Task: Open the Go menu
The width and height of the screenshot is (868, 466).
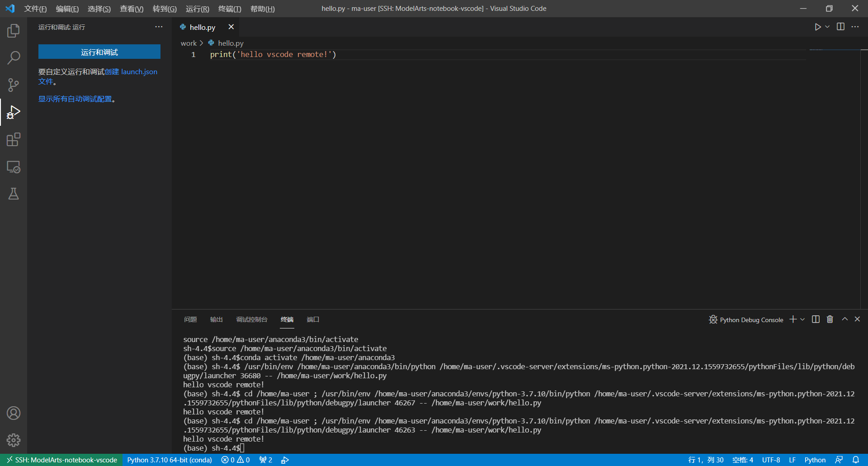Action: [165, 9]
